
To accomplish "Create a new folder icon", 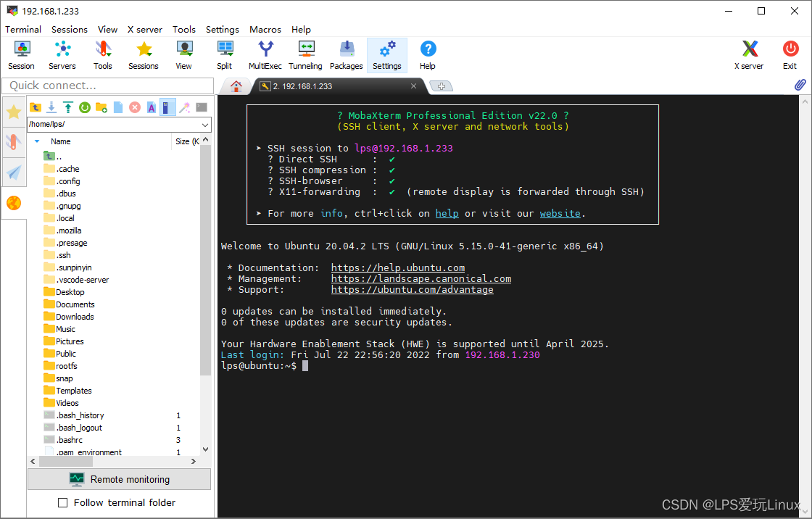I will 101,107.
